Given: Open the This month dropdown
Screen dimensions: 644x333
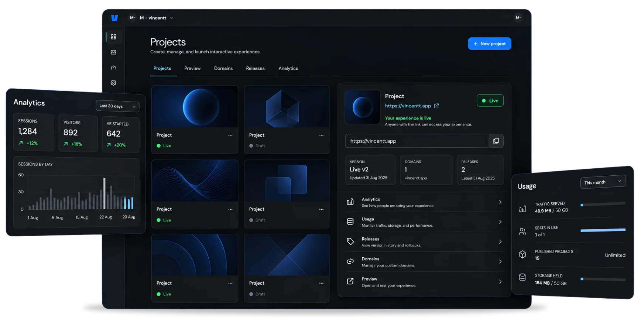Looking at the screenshot, I should pos(603,182).
